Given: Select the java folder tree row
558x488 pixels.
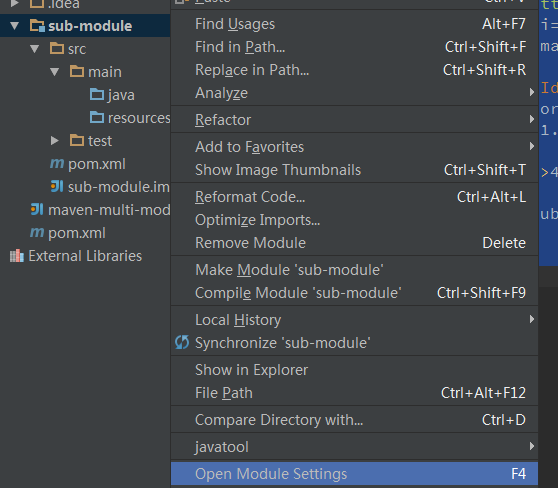Looking at the screenshot, I should tap(85, 95).
